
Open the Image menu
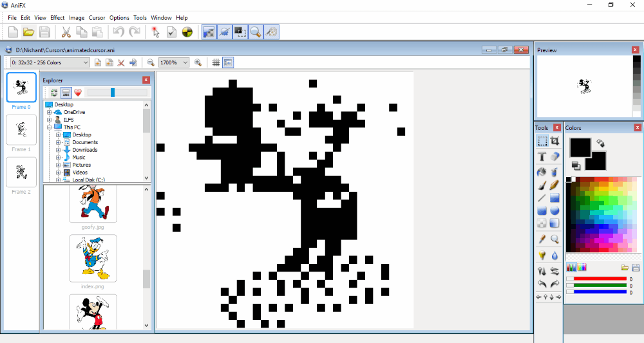pos(77,17)
